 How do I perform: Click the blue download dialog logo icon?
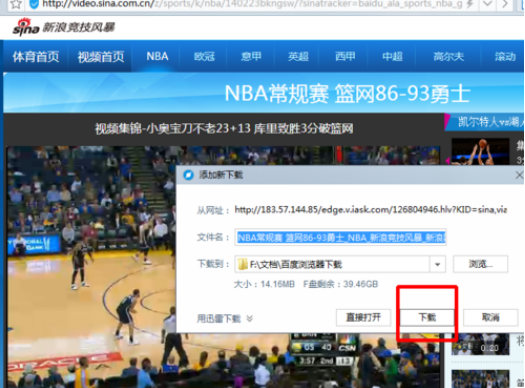[x=189, y=174]
